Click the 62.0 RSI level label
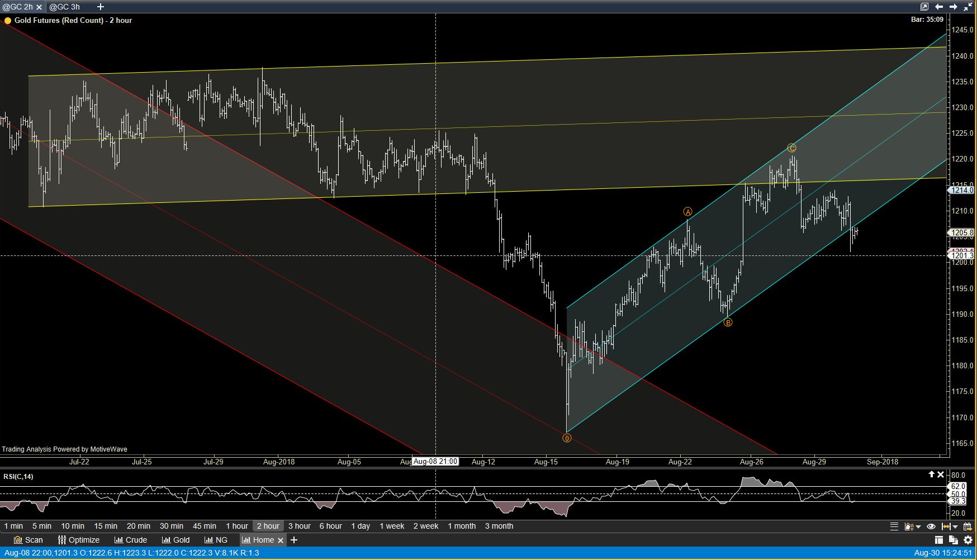This screenshot has height=560, width=977. pos(958,487)
